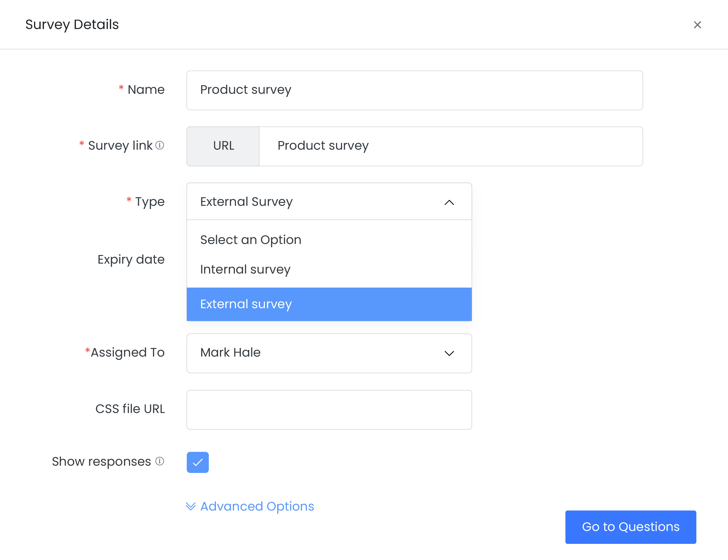Viewport: 728px width, 560px height.
Task: Click the Show responses info icon
Action: pyautogui.click(x=160, y=461)
